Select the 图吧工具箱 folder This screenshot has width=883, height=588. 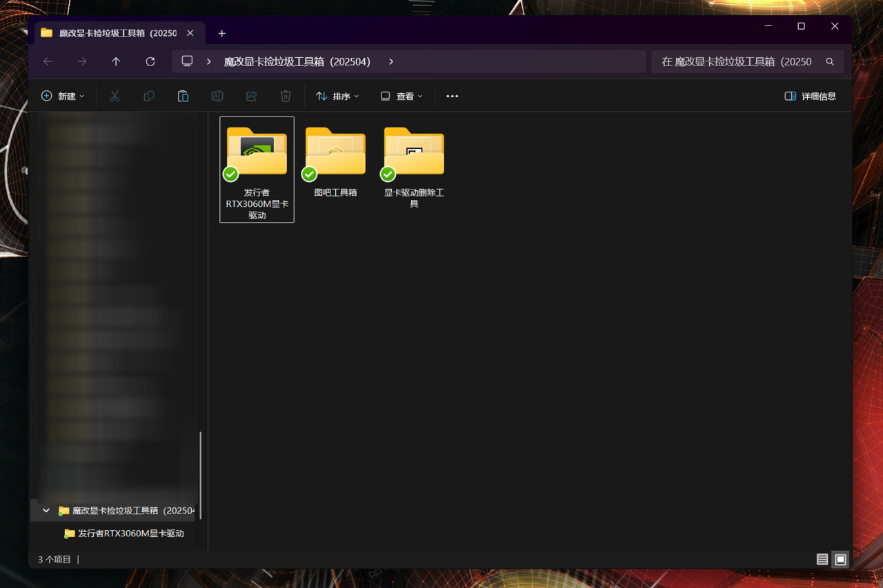tap(335, 163)
